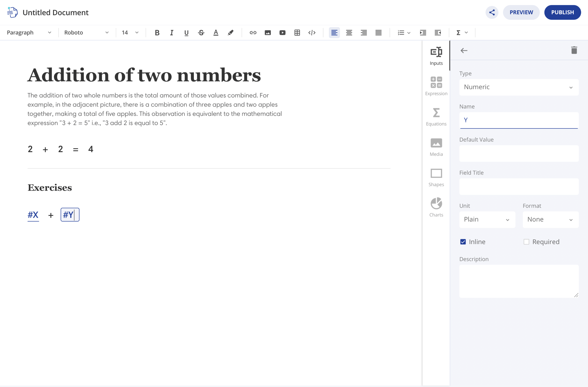The width and height of the screenshot is (588, 387).
Task: Enable the Required option
Action: pyautogui.click(x=526, y=242)
